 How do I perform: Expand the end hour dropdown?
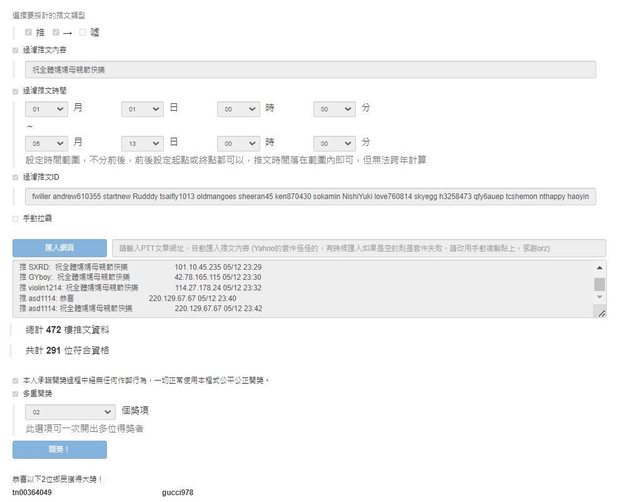(x=238, y=143)
